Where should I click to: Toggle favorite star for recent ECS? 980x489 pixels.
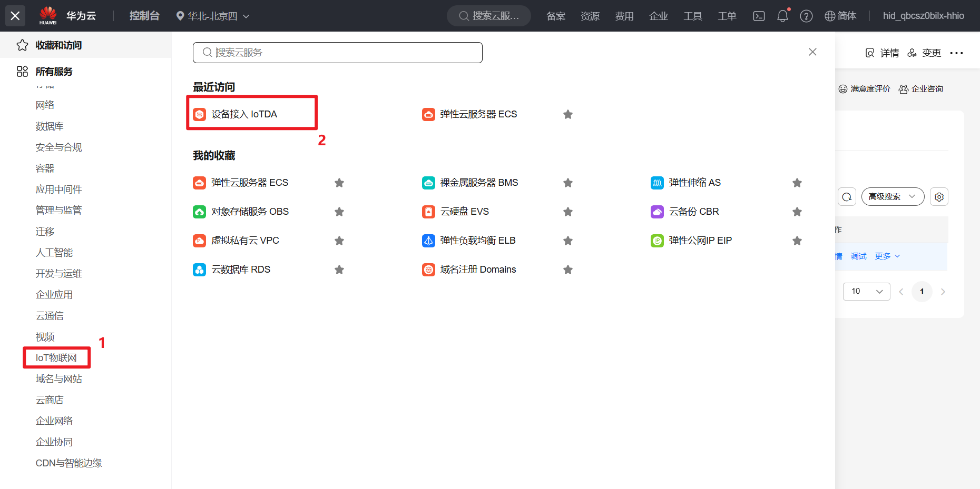coord(568,114)
